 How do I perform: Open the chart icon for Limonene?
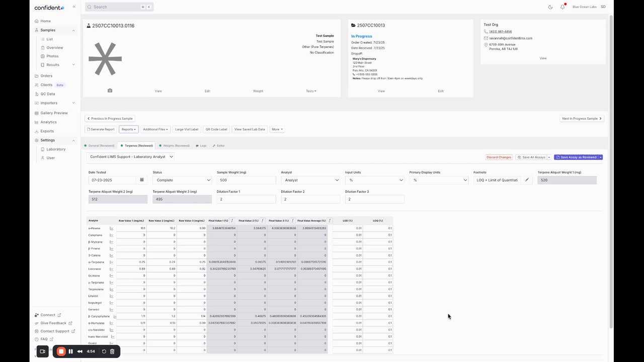112,269
